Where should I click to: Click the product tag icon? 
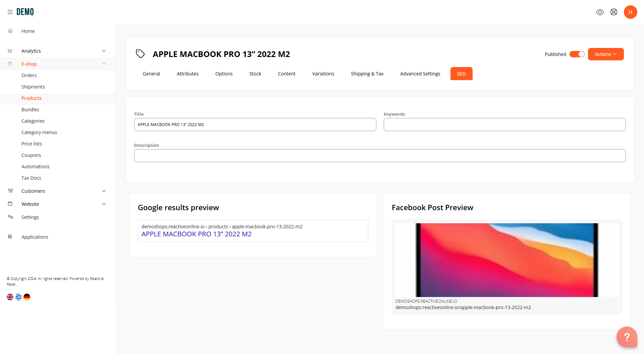tap(140, 54)
